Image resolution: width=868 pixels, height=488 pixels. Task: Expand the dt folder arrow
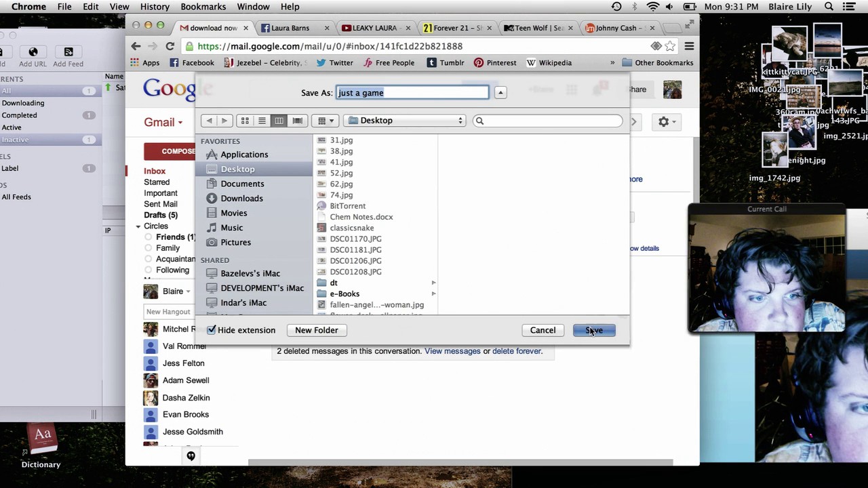pyautogui.click(x=433, y=283)
